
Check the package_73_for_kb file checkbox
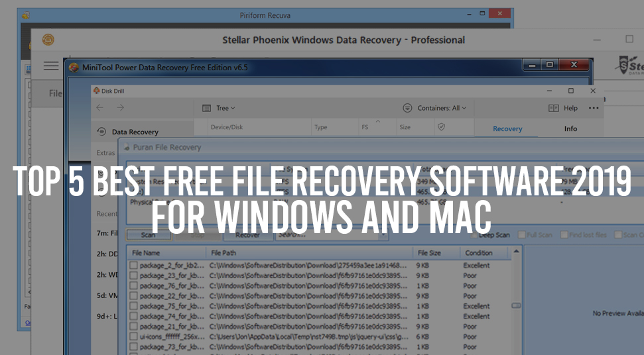(x=133, y=347)
